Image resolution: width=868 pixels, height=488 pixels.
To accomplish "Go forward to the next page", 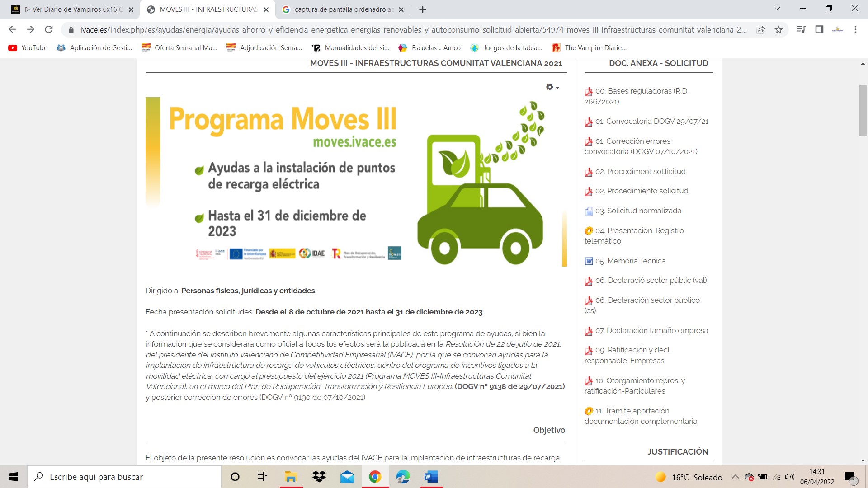I will pyautogui.click(x=30, y=29).
